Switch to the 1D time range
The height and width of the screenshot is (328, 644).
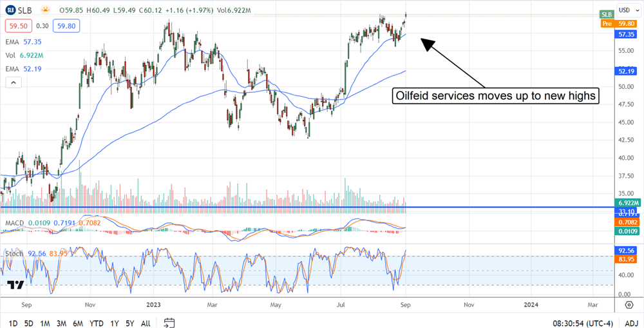point(13,322)
